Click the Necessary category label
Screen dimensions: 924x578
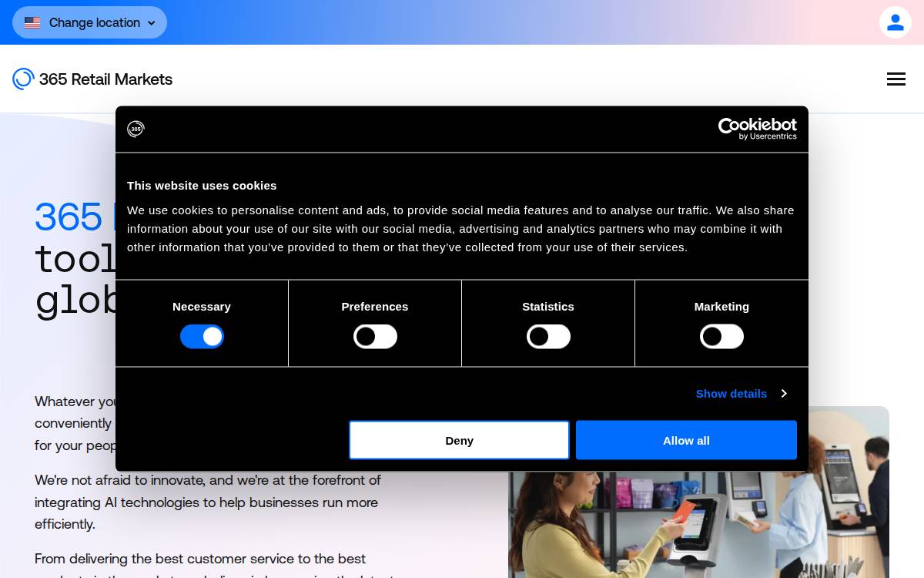coord(202,307)
